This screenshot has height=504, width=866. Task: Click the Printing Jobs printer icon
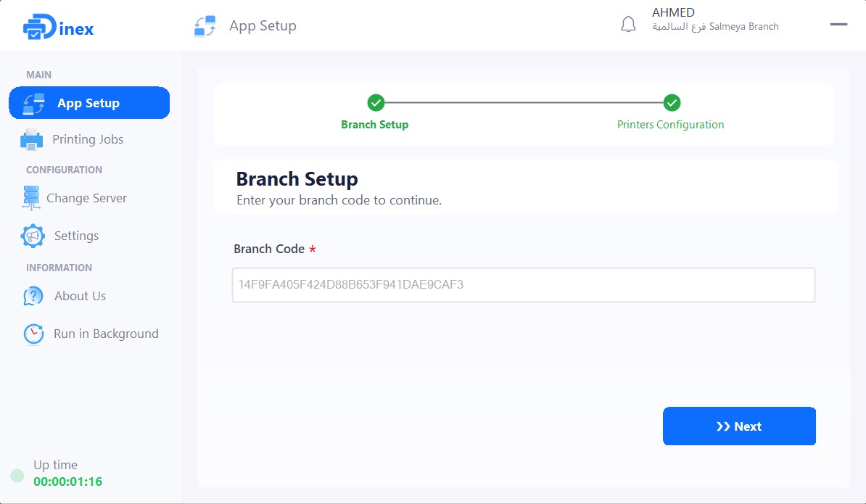(x=31, y=140)
